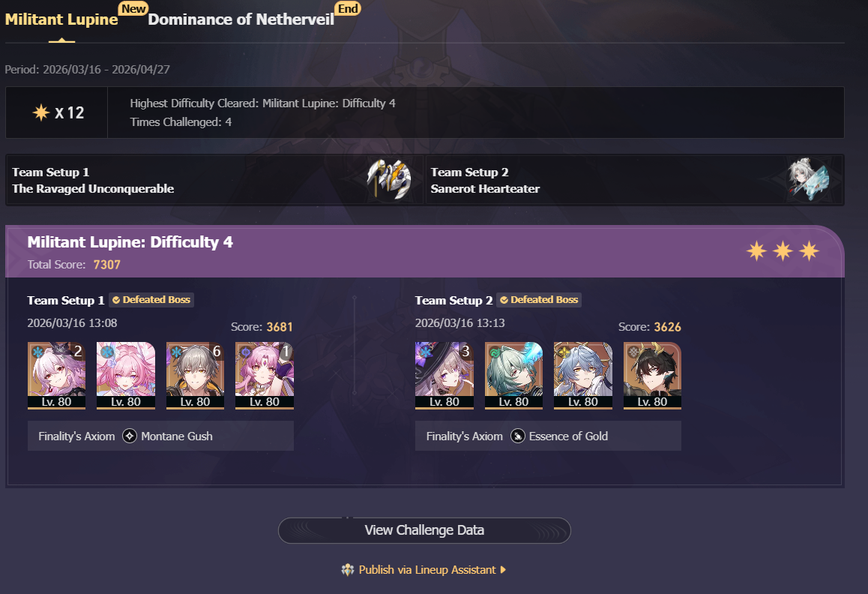Open Sanerot Hearteater boss icon

pyautogui.click(x=809, y=179)
